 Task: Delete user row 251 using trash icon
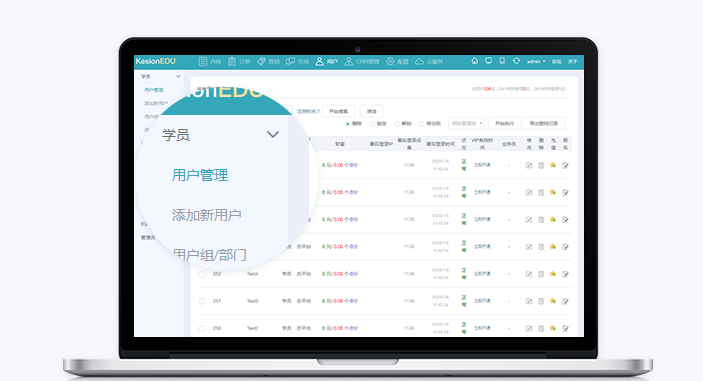pyautogui.click(x=541, y=301)
